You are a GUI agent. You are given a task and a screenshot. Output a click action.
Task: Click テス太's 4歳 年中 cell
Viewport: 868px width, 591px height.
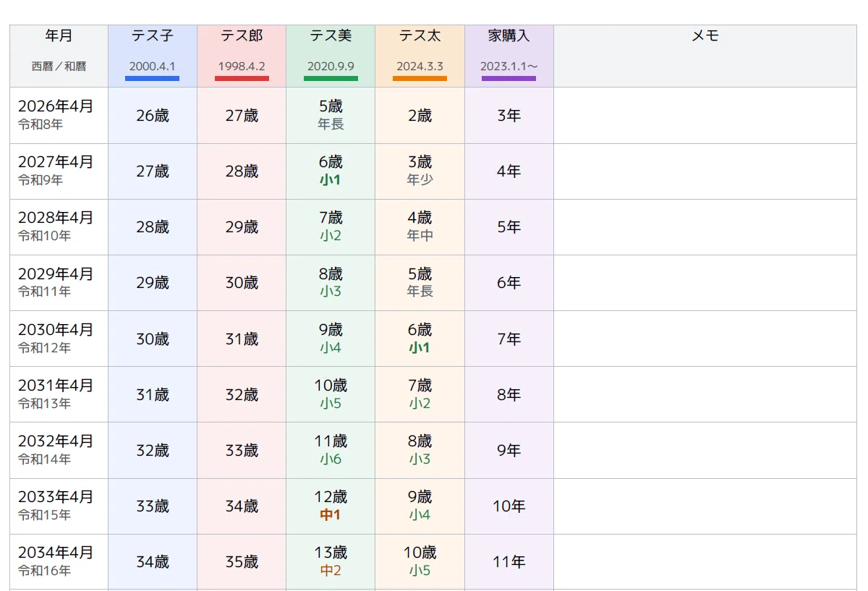click(420, 227)
